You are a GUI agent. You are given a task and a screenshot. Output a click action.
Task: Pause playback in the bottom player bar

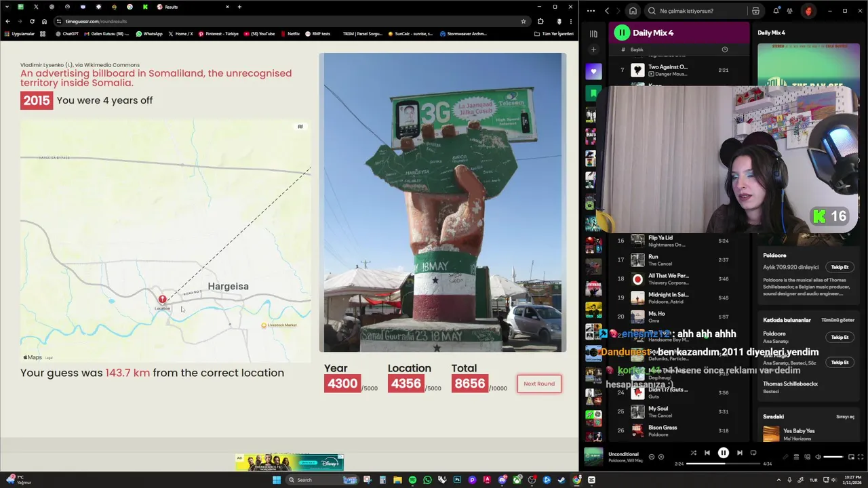[724, 453]
